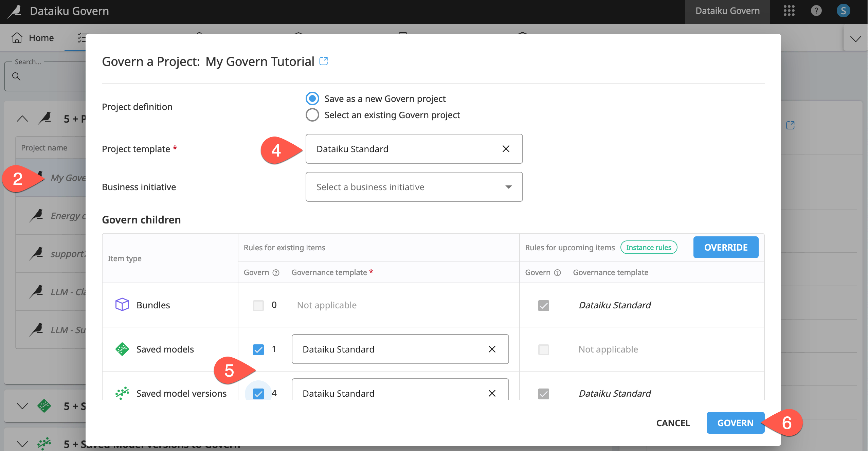Click bird icon of LLM - Su project row
Viewport: 868px width, 451px height.
coord(36,330)
